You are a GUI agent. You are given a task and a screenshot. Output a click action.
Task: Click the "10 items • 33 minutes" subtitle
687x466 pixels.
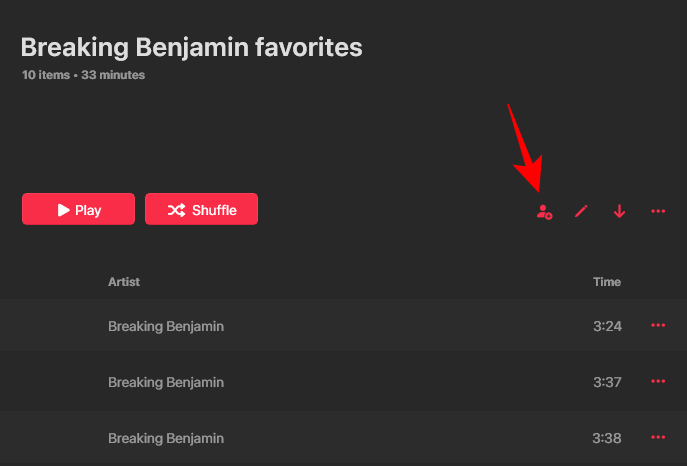pyautogui.click(x=83, y=75)
